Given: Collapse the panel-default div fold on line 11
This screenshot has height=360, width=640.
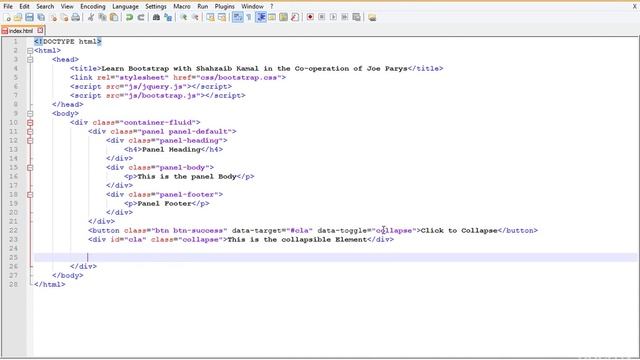Looking at the screenshot, I should pyautogui.click(x=30, y=131).
